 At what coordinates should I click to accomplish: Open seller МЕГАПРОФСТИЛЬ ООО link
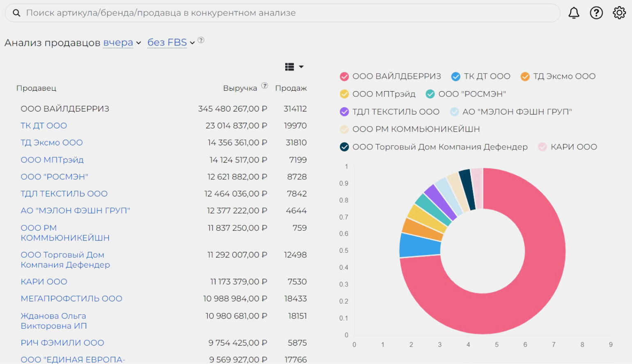(x=71, y=298)
